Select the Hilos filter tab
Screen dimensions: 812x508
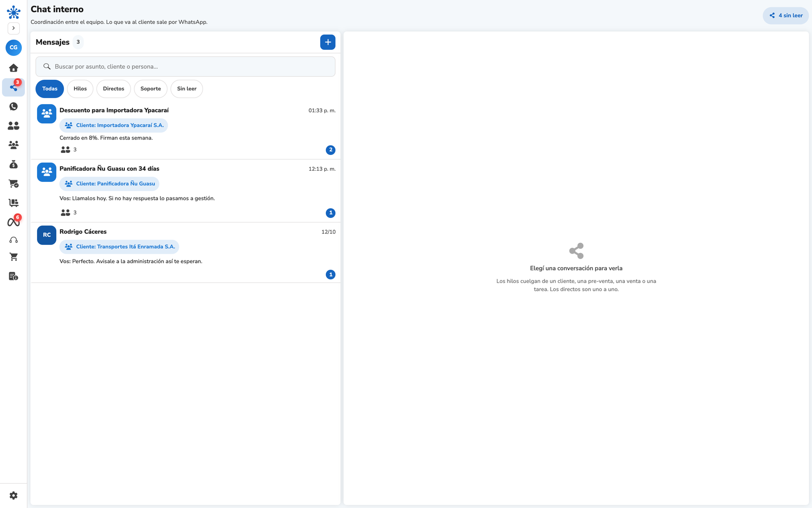coord(80,89)
